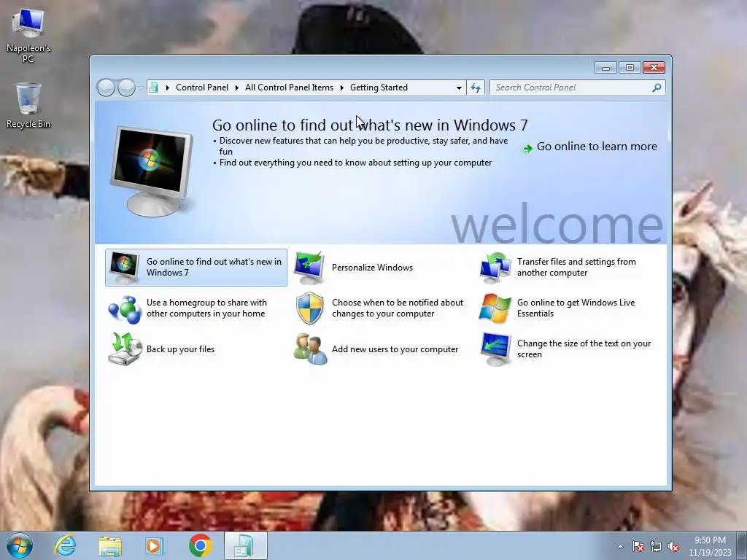
Task: Launch Internet Explorer from taskbar
Action: pyautogui.click(x=65, y=545)
